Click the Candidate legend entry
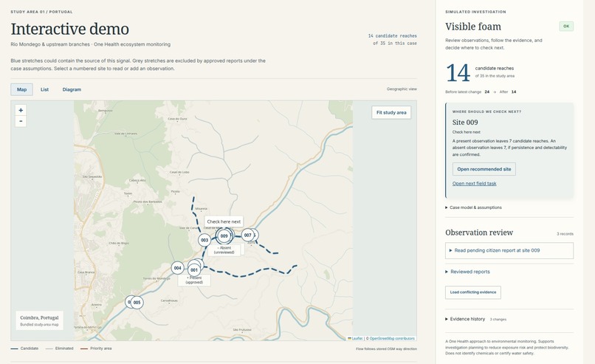The height and width of the screenshot is (364, 595). [x=24, y=348]
